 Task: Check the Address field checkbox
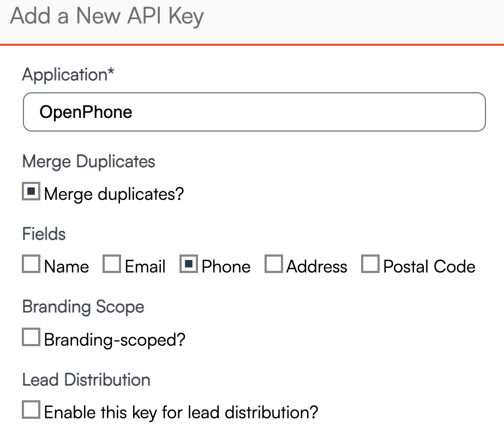pos(273,265)
